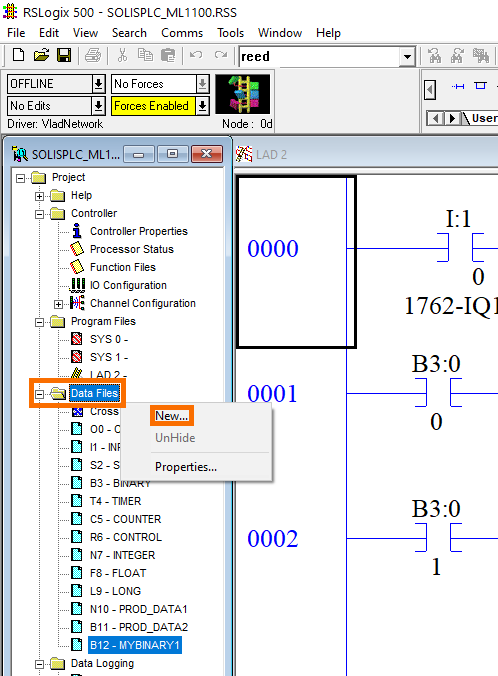The image size is (498, 676).
Task: Open Channel Configuration tree entry
Action: pos(143,304)
